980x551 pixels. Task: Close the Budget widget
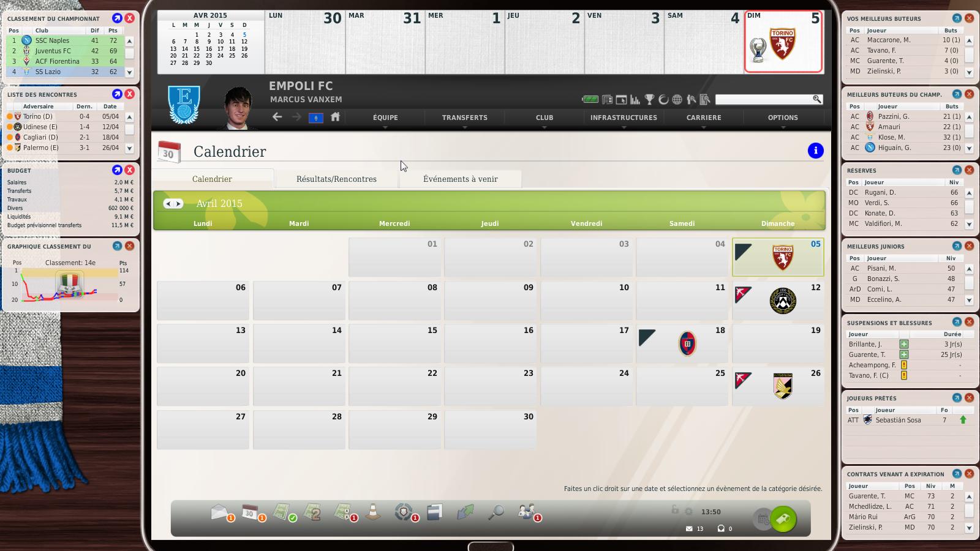click(x=130, y=170)
